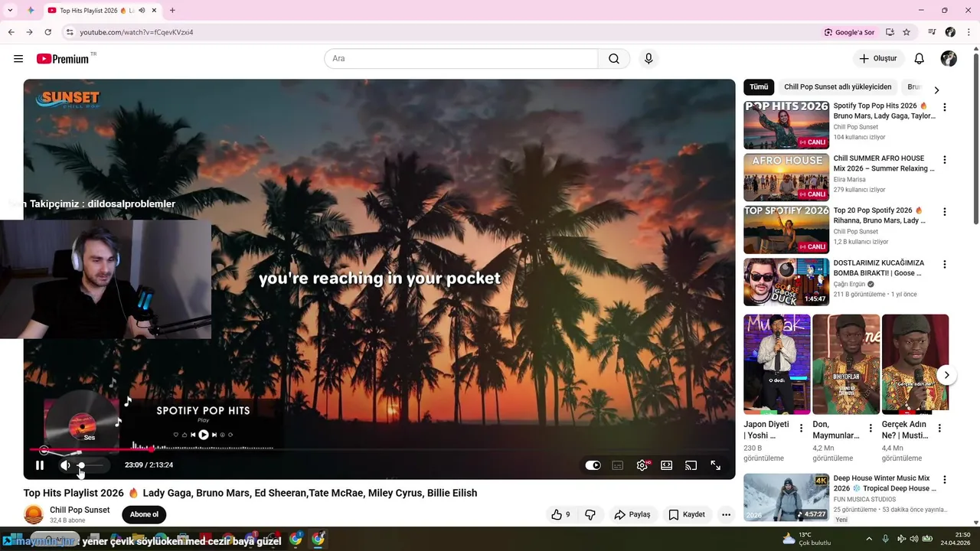980x551 pixels.
Task: Open options for Çağrı Ergün video
Action: pyautogui.click(x=944, y=265)
